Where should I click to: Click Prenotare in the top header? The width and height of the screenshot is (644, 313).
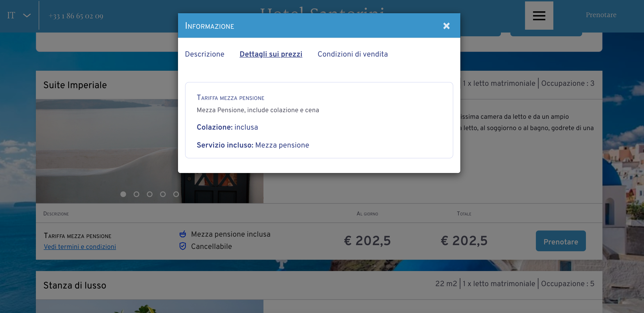(x=601, y=15)
